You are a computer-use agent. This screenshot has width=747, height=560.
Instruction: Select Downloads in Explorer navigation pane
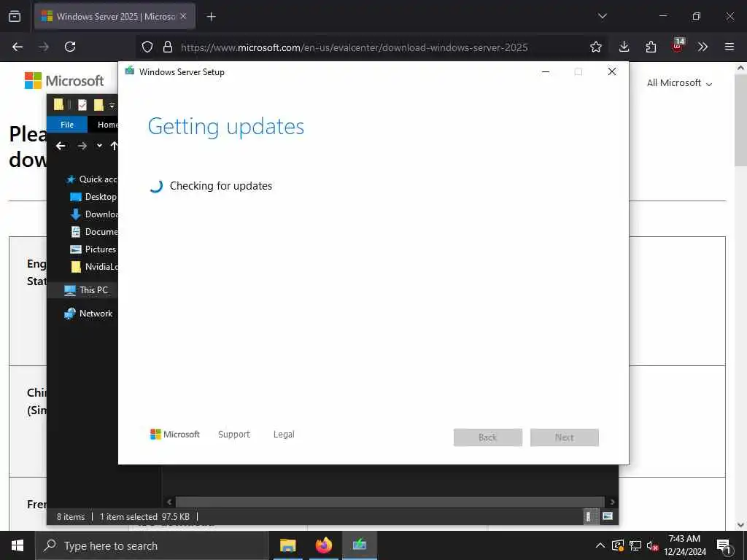(94, 214)
